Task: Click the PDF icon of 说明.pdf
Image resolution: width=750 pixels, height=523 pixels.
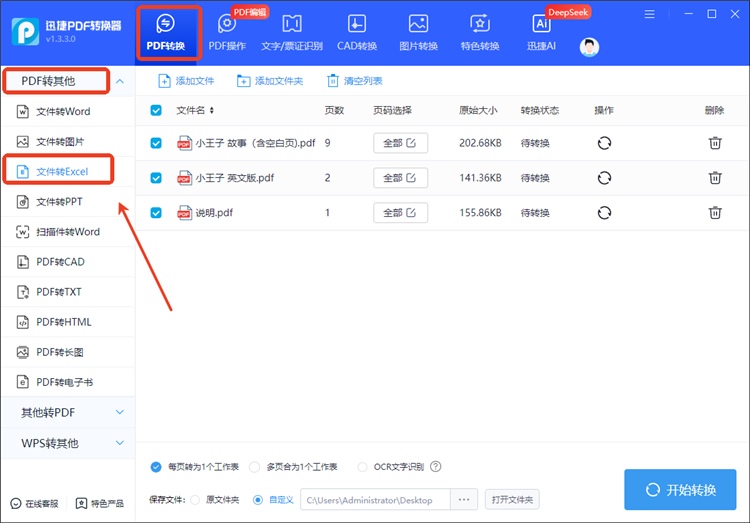Action: (x=184, y=212)
